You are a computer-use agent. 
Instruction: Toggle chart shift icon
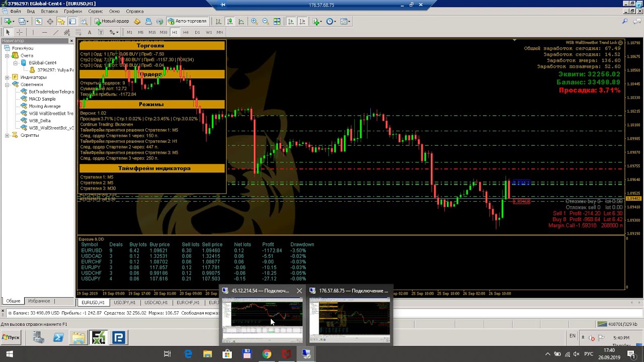pyautogui.click(x=302, y=21)
